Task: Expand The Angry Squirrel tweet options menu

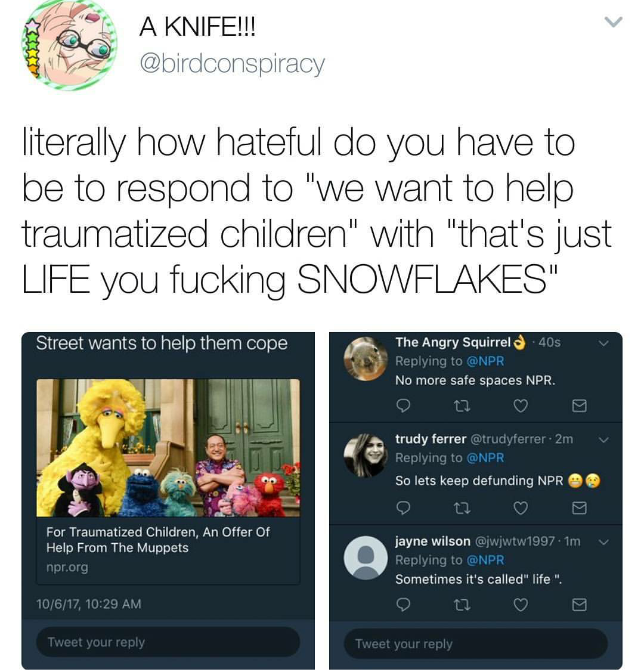Action: [603, 343]
